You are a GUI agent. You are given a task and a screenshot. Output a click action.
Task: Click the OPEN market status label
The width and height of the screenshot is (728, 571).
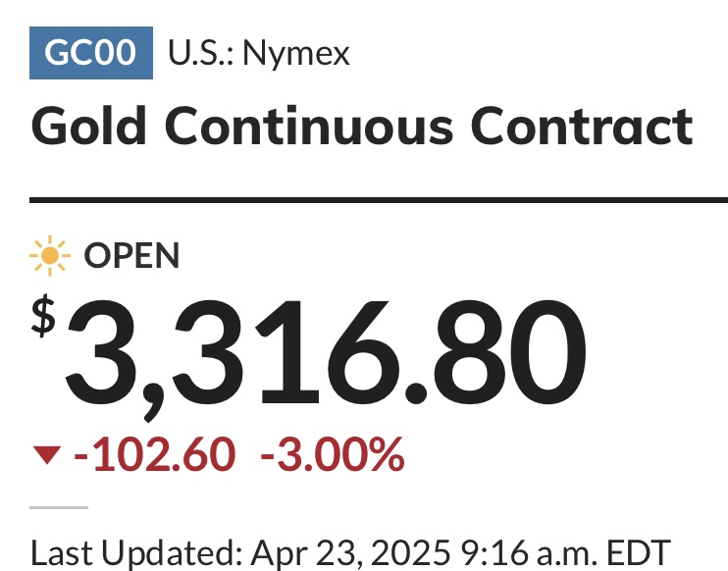[x=131, y=255]
